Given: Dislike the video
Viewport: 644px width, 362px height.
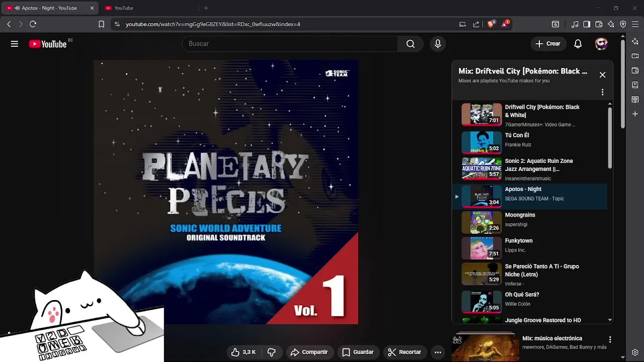Looking at the screenshot, I should (x=271, y=352).
